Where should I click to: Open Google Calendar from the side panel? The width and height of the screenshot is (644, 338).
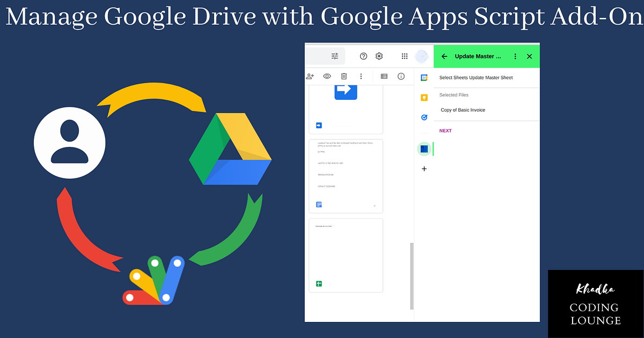(424, 78)
